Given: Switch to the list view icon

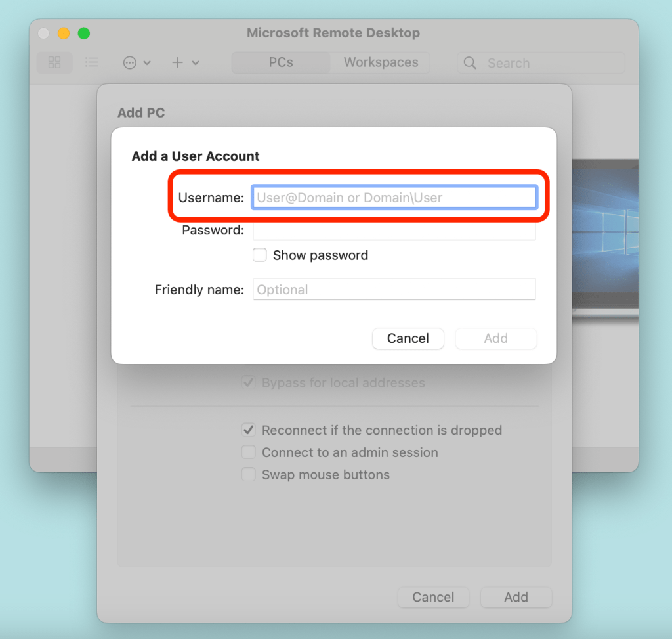Looking at the screenshot, I should pyautogui.click(x=92, y=62).
